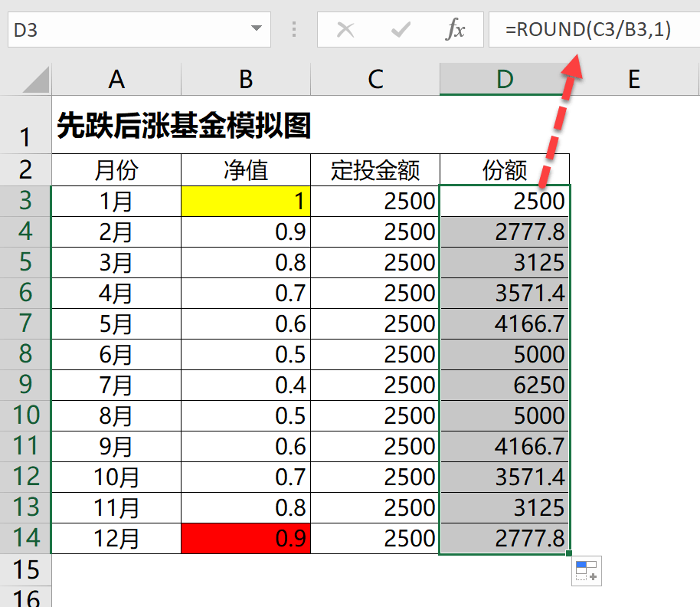Image resolution: width=700 pixels, height=607 pixels.
Task: Open the Insert Function fx dialog
Action: [x=456, y=29]
